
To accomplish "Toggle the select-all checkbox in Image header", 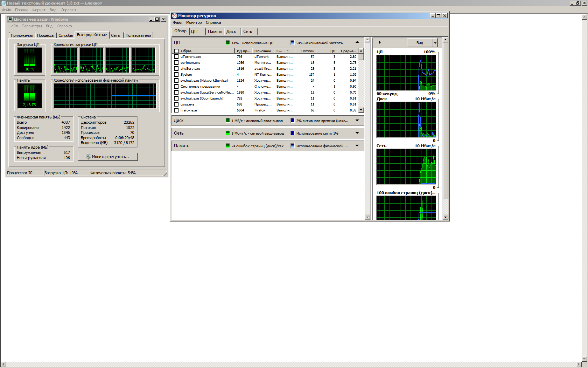I will [176, 51].
